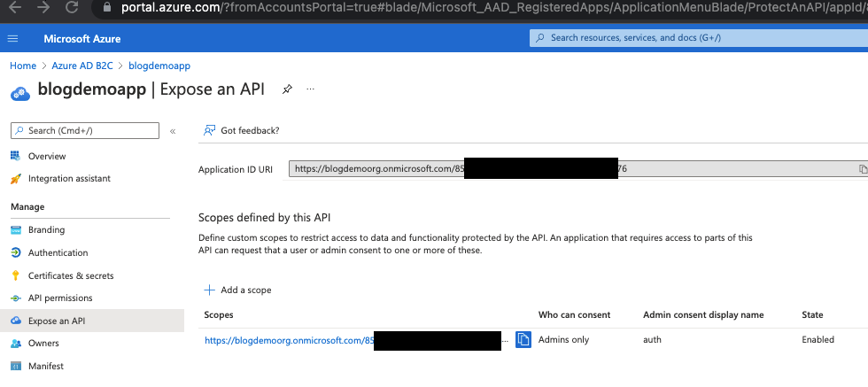Click the Microsoft Azure header title
The image size is (868, 387).
point(81,39)
